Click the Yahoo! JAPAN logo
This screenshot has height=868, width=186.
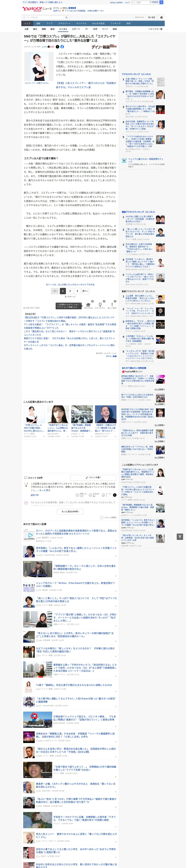(x=32, y=9)
